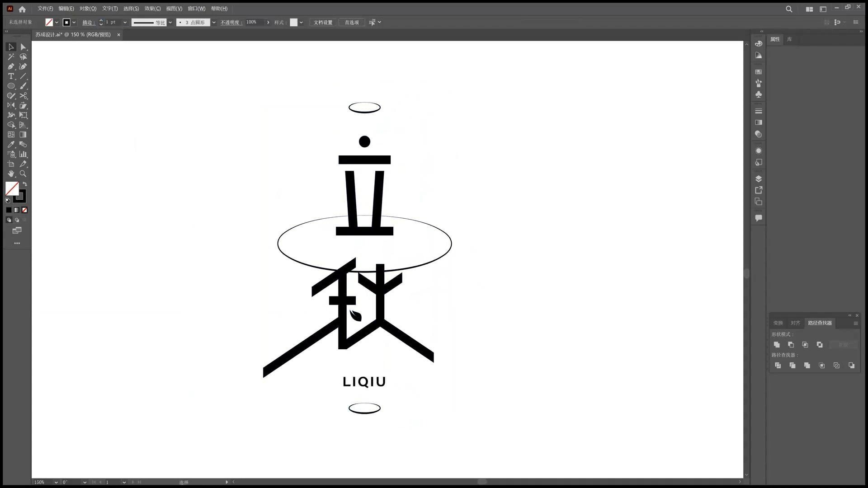
Task: Select the Pen tool
Action: click(11, 66)
